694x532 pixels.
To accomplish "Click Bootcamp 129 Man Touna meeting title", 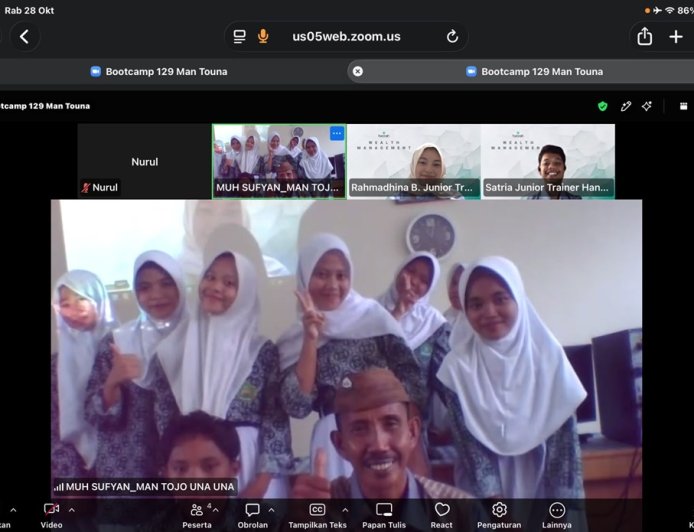I will [x=44, y=106].
